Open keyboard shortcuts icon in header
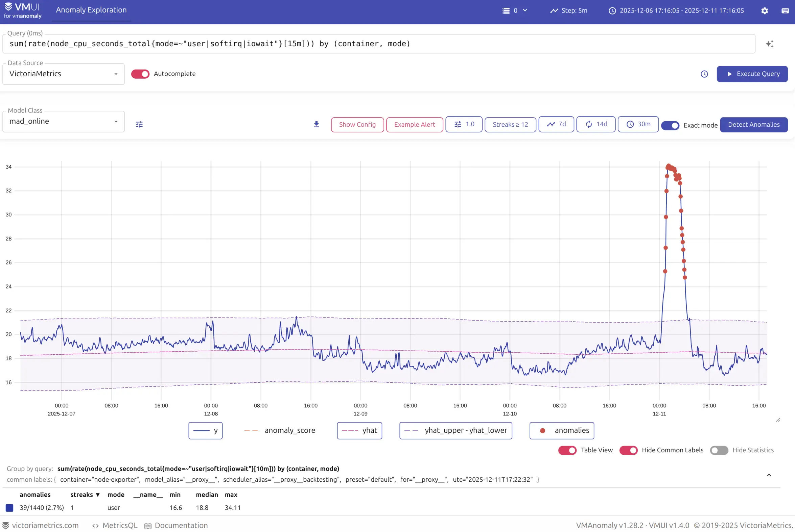The height and width of the screenshot is (532, 795). coord(785,11)
